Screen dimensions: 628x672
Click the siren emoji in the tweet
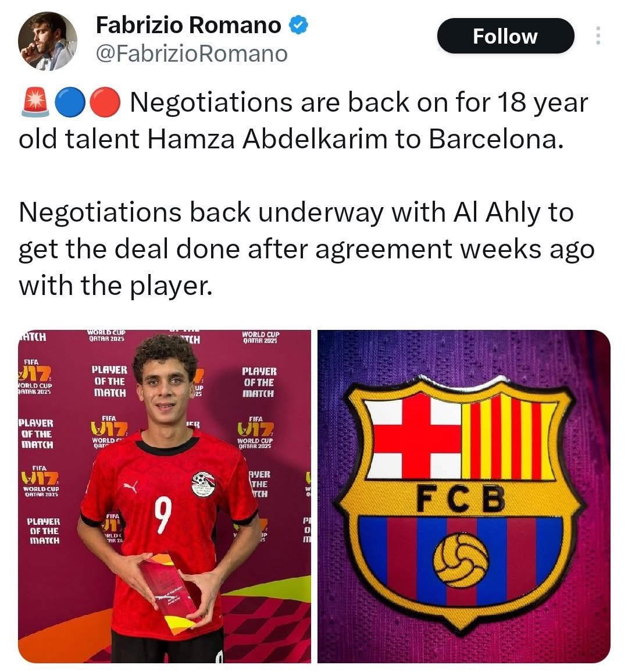34,103
